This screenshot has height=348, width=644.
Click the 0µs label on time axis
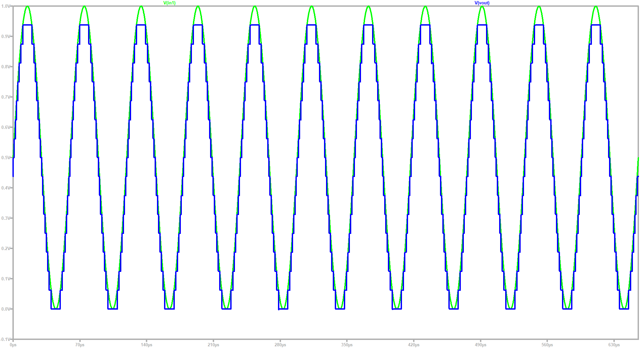point(13,345)
